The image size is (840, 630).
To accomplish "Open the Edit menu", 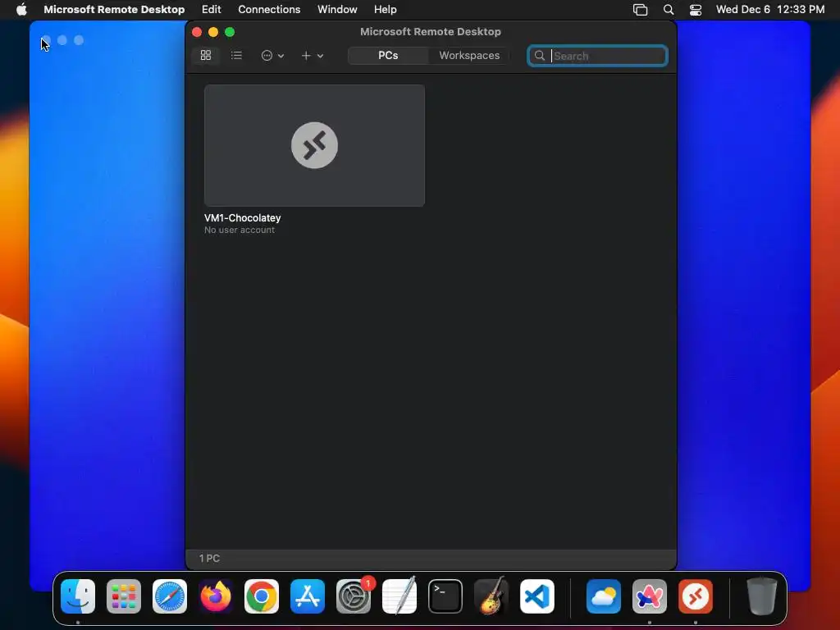I will (211, 10).
